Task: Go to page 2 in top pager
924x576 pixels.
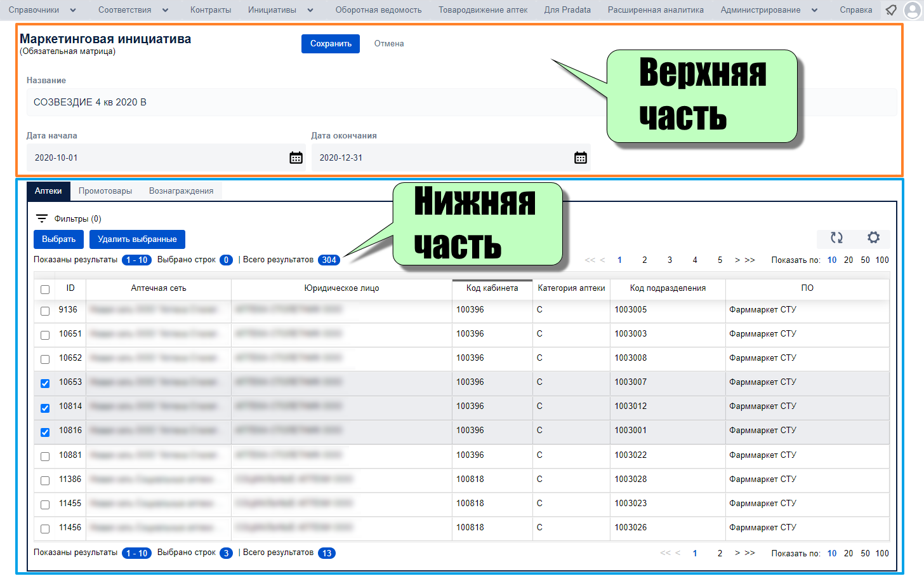Action: [x=644, y=260]
